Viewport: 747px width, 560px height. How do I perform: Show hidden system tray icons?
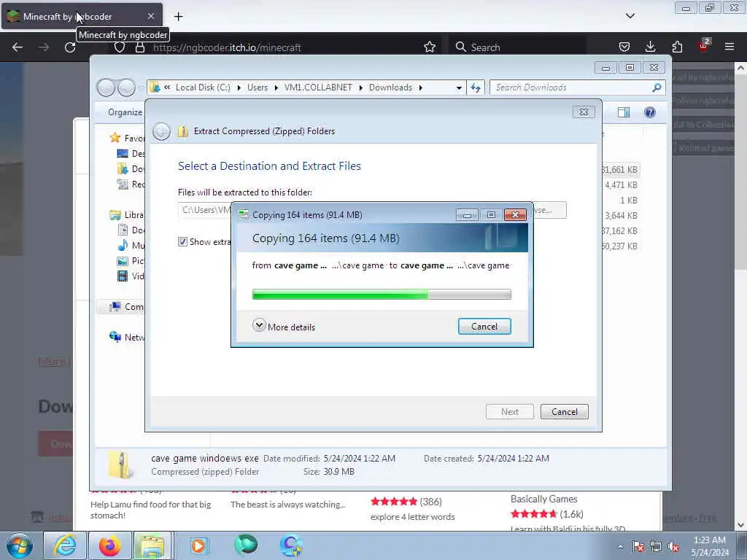620,547
